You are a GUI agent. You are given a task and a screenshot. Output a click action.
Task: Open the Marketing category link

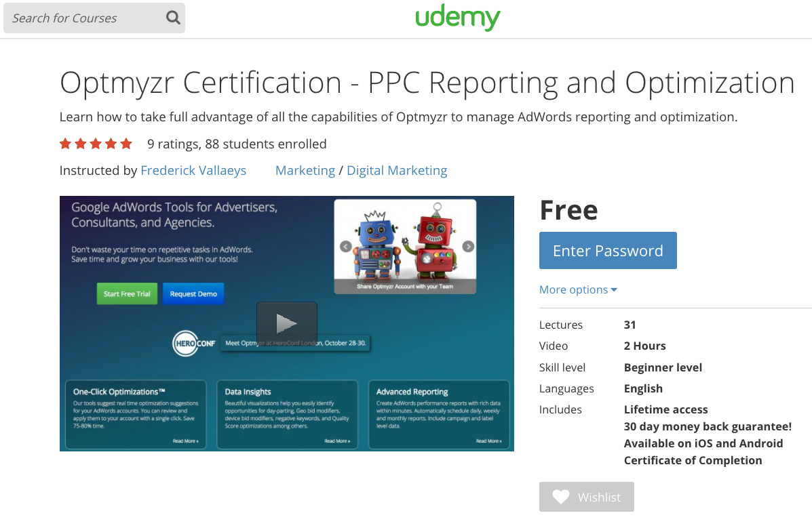(x=305, y=170)
